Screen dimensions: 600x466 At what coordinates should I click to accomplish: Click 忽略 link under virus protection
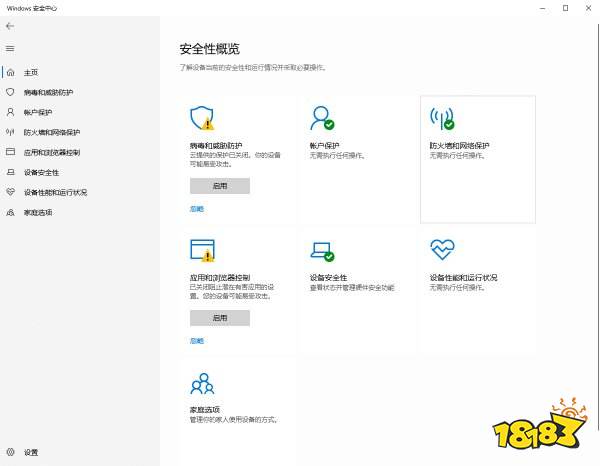pos(197,209)
